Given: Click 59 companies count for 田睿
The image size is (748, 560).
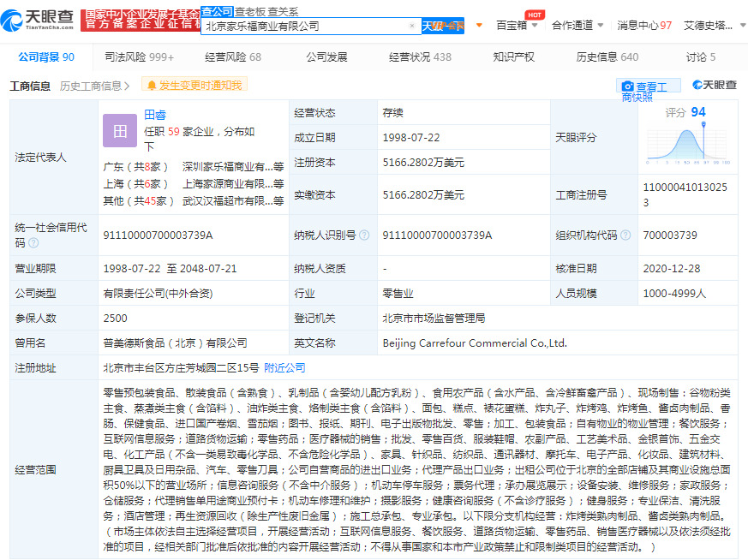Looking at the screenshot, I should (x=174, y=132).
